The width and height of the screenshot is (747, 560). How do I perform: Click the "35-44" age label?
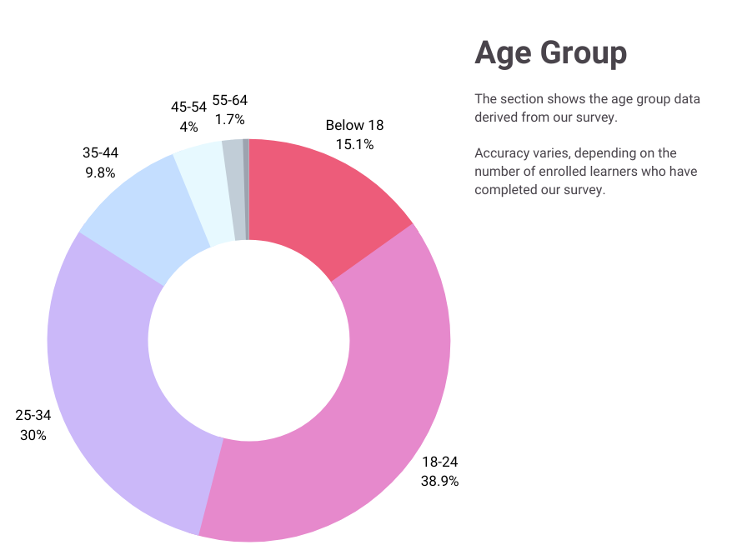tap(99, 153)
